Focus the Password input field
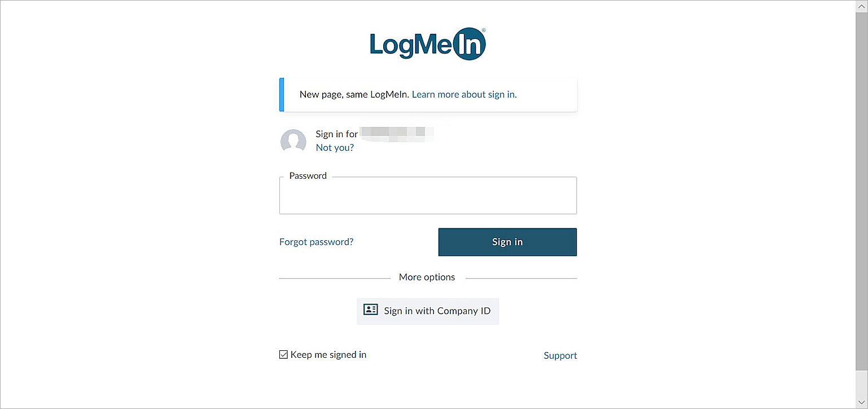868x409 pixels. (x=428, y=197)
